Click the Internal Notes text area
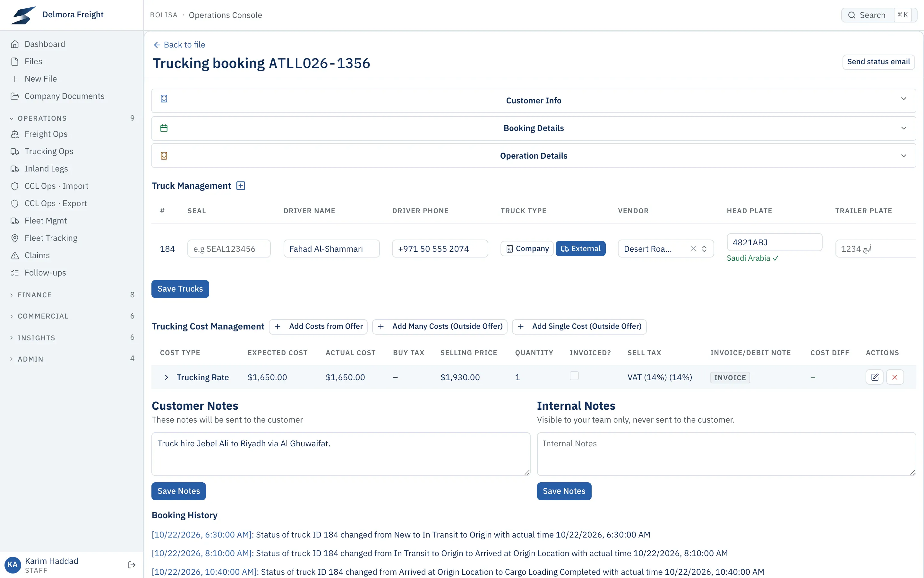 click(726, 454)
